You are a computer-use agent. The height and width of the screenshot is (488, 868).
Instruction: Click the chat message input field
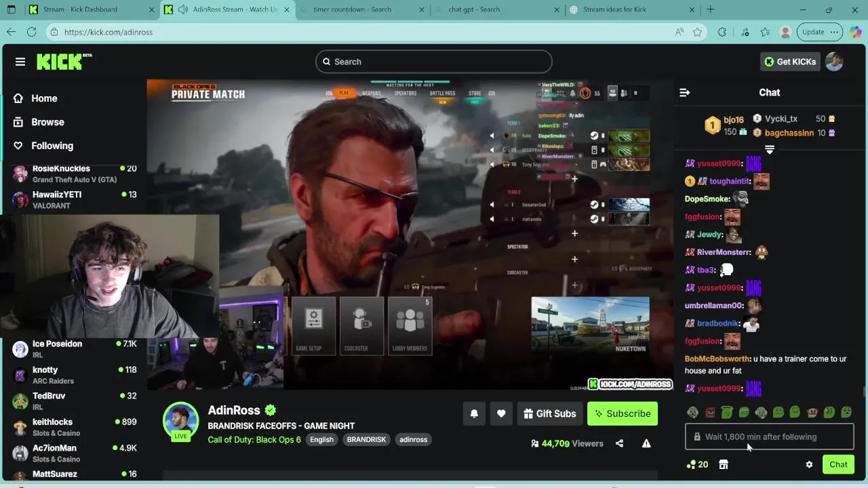[x=770, y=437]
